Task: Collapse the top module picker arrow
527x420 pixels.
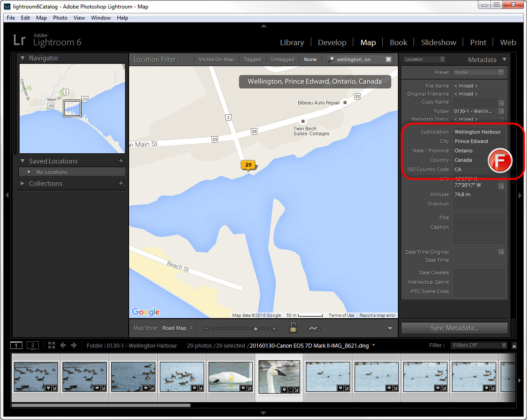Action: pyautogui.click(x=264, y=26)
